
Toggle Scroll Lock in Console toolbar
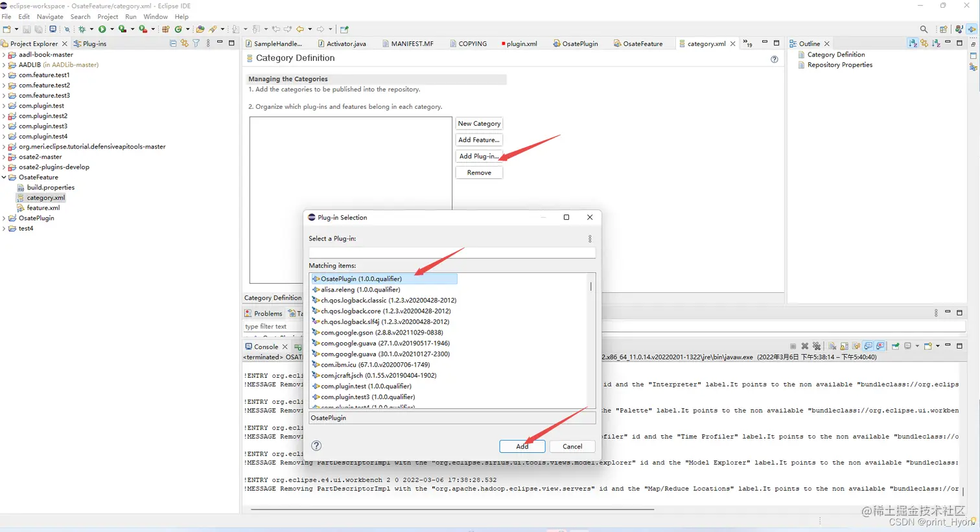tap(844, 347)
